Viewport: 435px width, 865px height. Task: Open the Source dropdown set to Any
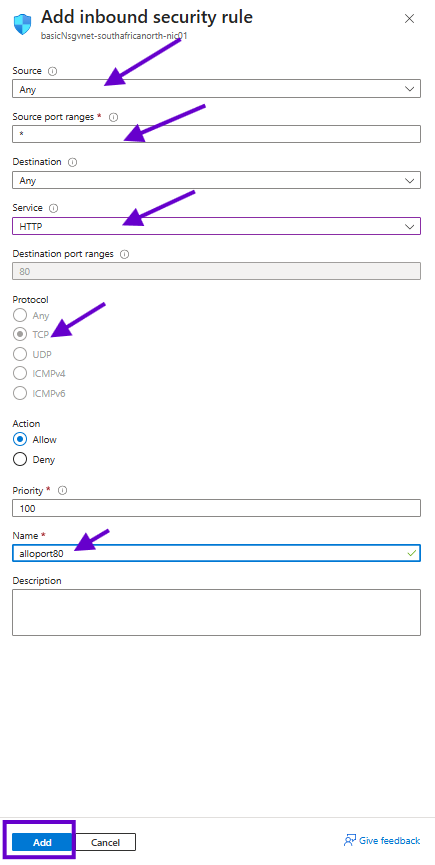click(216, 89)
